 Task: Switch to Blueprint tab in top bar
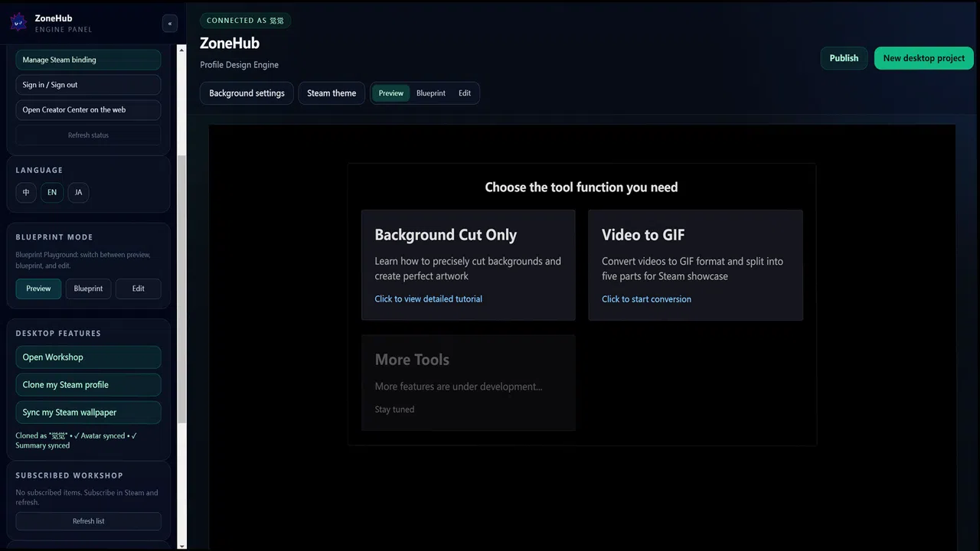[x=431, y=93]
